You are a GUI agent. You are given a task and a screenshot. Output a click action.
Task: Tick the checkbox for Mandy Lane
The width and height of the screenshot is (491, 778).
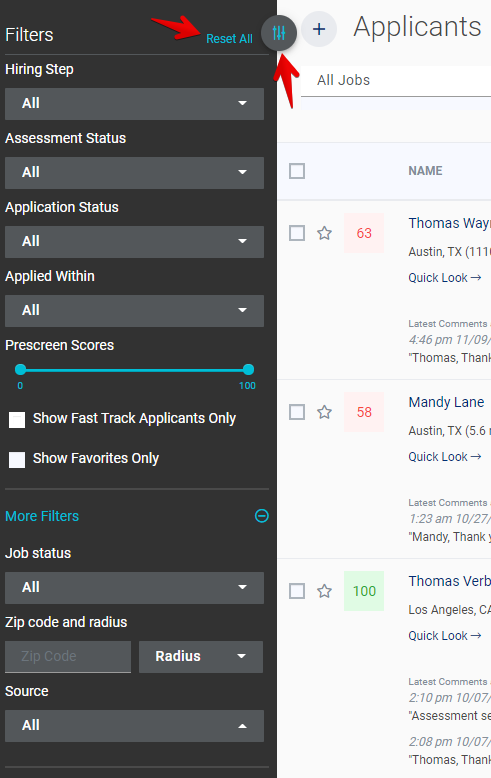[297, 412]
